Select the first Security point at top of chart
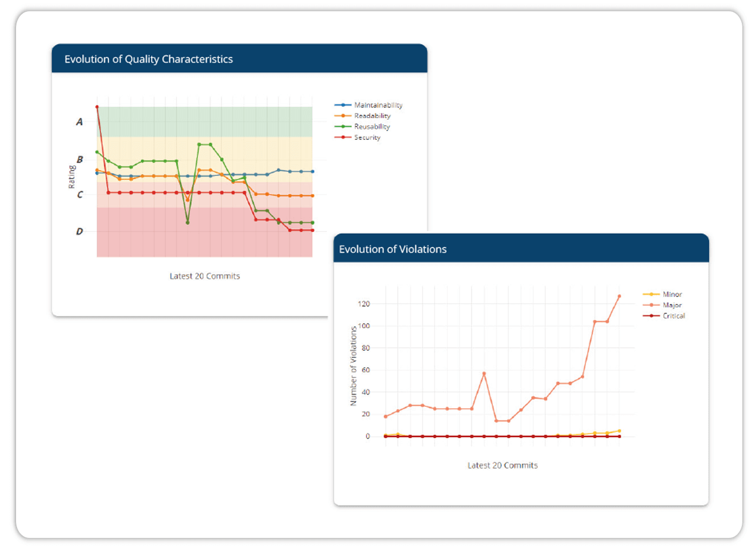Image resolution: width=756 pixels, height=548 pixels. [x=97, y=107]
